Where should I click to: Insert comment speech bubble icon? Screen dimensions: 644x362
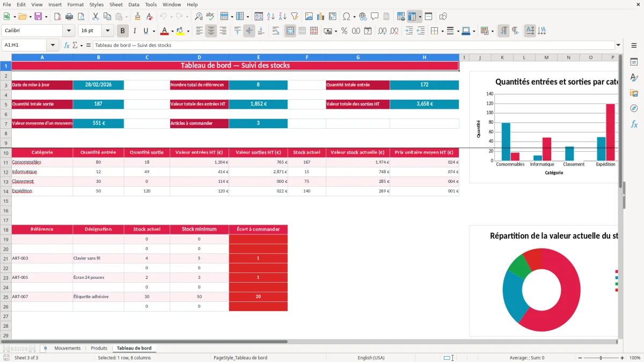[x=375, y=17]
